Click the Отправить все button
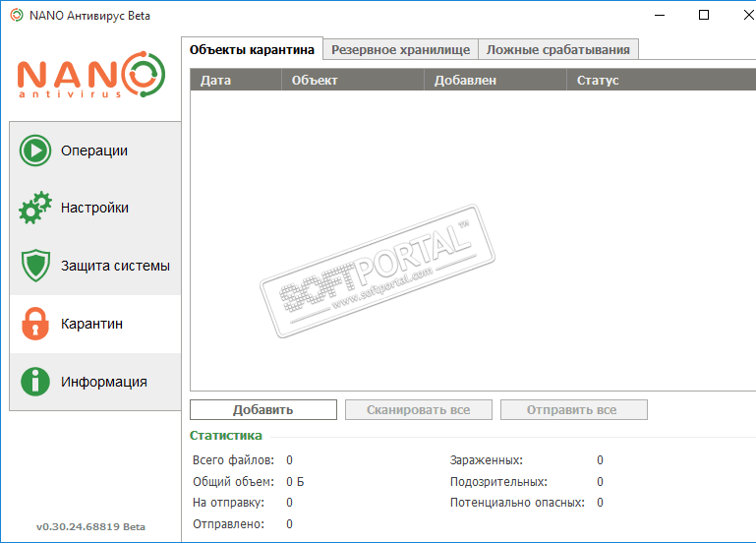 (x=574, y=410)
